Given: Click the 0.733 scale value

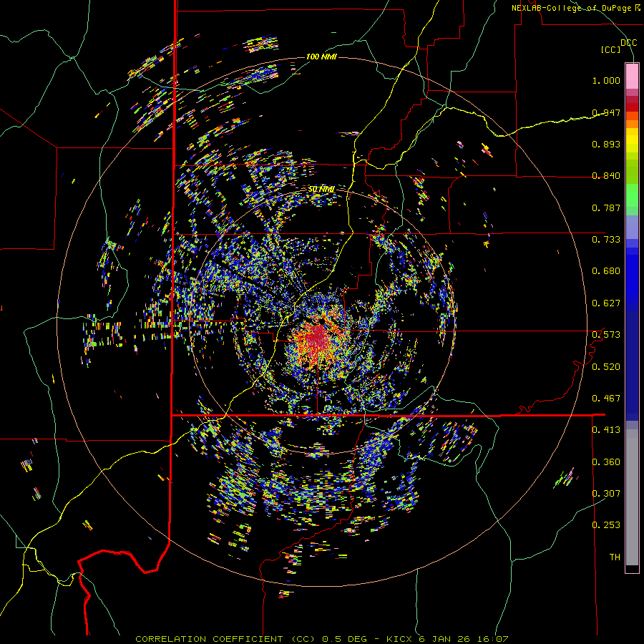Looking at the screenshot, I should (x=606, y=240).
